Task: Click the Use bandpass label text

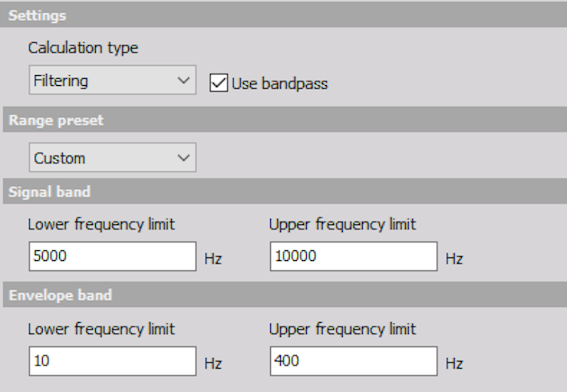Action: (x=280, y=84)
